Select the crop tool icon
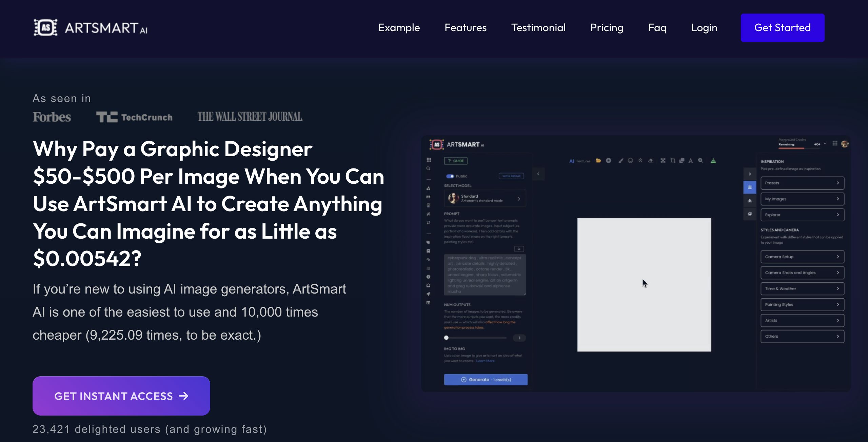 pos(673,161)
